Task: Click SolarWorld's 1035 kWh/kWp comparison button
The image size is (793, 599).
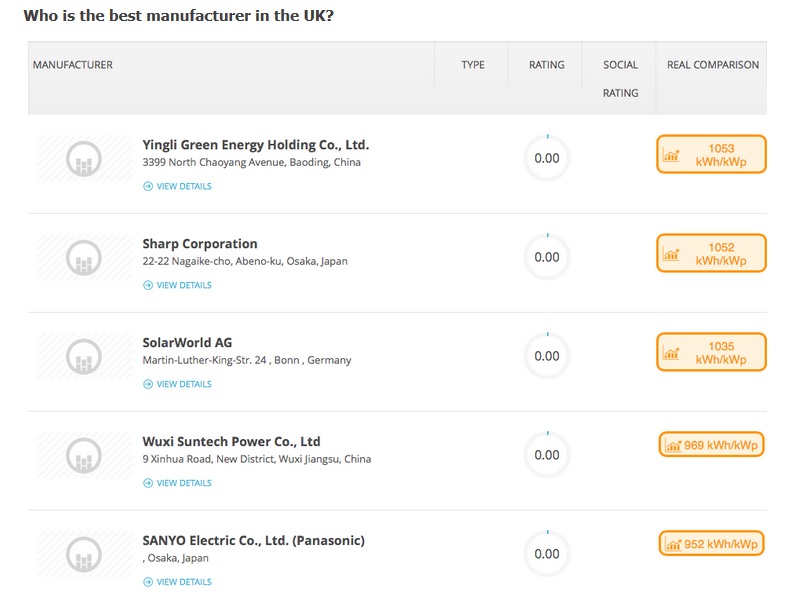Action: point(711,353)
